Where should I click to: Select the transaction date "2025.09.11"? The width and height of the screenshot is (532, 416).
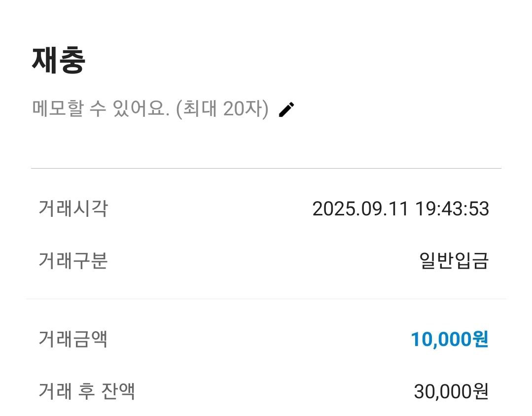point(360,209)
